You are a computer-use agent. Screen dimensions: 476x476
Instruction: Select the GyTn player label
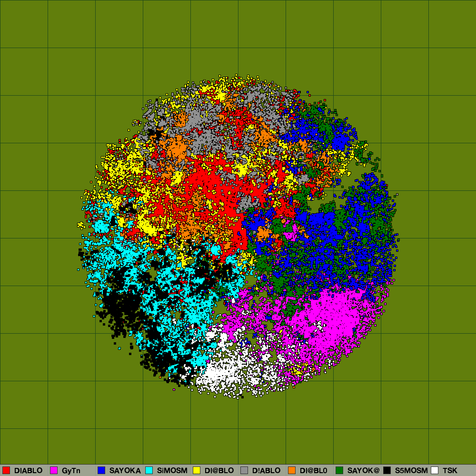71,471
